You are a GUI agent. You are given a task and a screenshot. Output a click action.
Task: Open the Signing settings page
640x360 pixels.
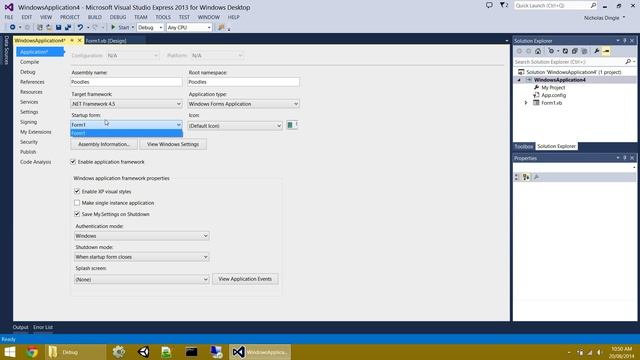[29, 122]
